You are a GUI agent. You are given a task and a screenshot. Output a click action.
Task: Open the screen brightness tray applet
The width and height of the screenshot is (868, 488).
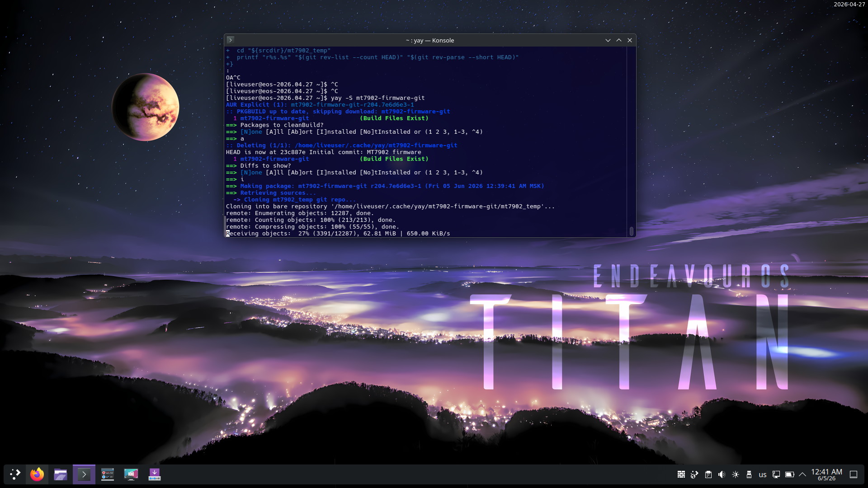point(736,474)
